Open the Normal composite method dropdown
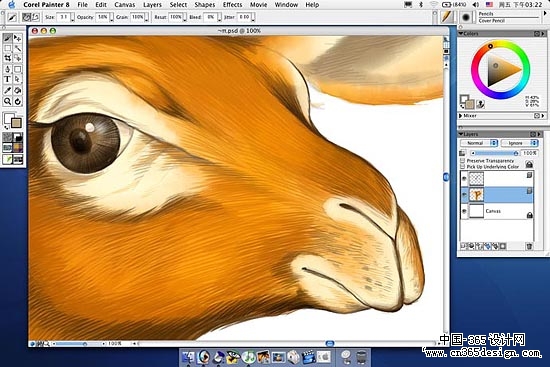This screenshot has height=367, width=550. pos(478,143)
